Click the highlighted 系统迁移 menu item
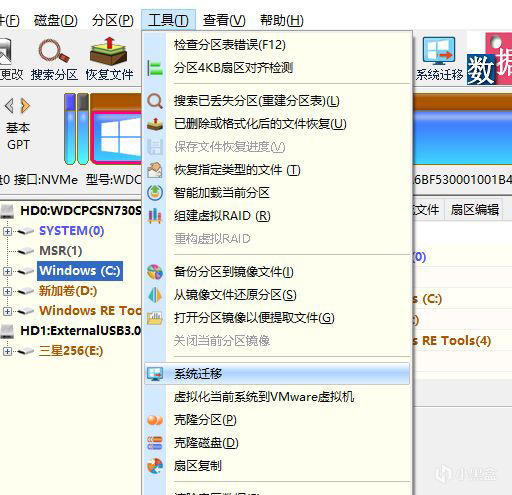The height and width of the screenshot is (495, 512). coord(277,374)
